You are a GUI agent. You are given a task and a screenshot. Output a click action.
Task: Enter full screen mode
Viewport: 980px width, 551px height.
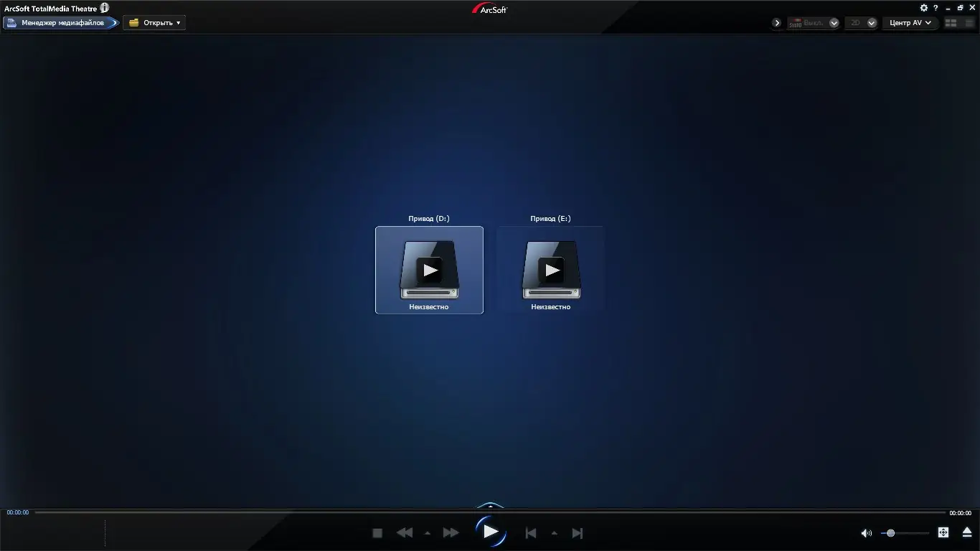coord(943,532)
